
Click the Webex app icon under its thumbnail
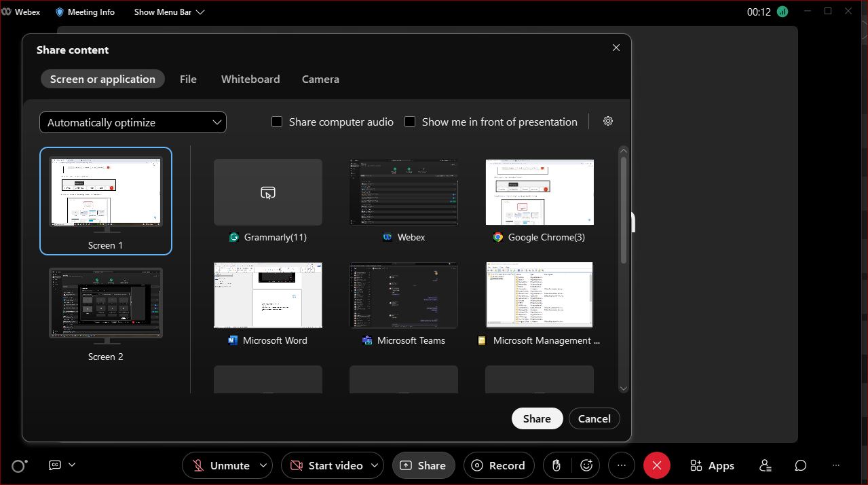pyautogui.click(x=388, y=237)
